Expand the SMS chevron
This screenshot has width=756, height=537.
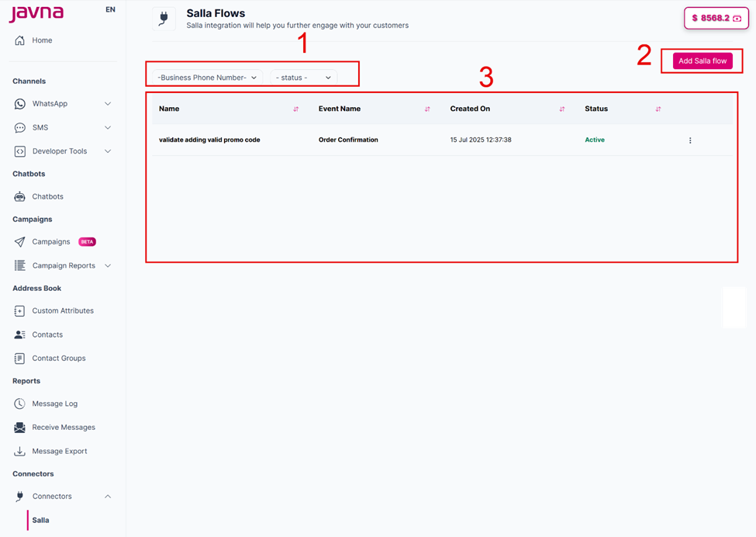[x=108, y=128]
